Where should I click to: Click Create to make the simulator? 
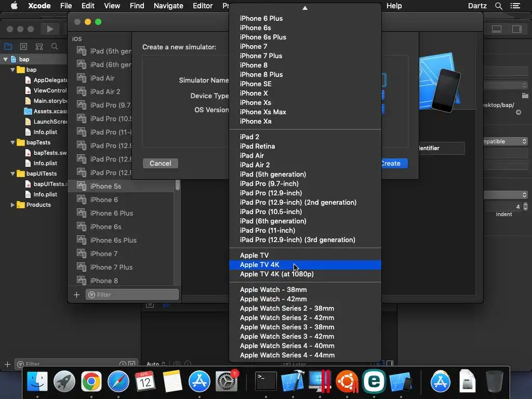click(394, 163)
